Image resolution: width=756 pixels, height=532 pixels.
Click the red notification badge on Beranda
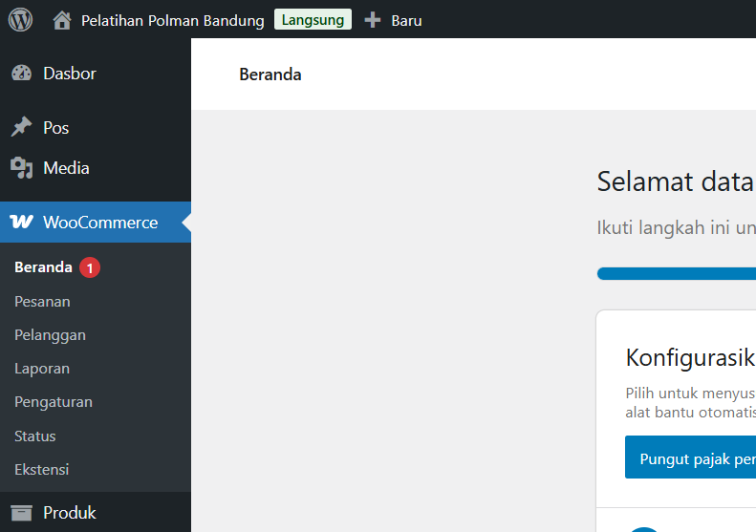point(90,267)
